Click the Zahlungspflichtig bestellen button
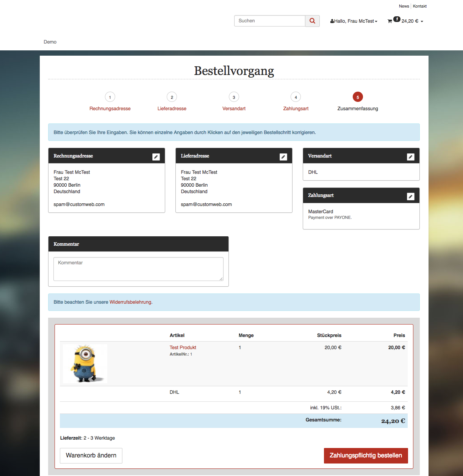The width and height of the screenshot is (463, 476). coord(366,456)
